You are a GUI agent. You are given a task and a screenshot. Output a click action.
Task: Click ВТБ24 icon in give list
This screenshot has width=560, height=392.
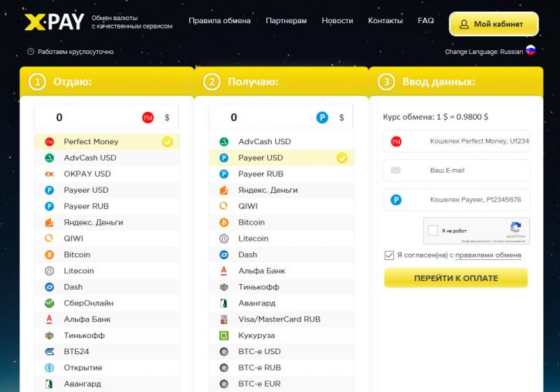pos(49,352)
